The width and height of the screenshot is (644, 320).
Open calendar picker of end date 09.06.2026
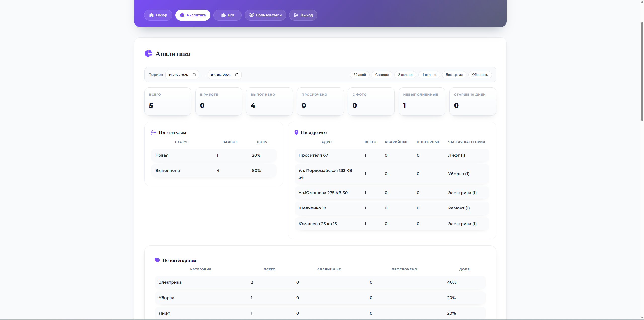coord(237,75)
